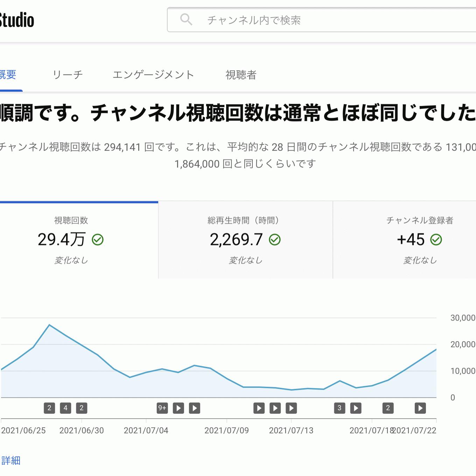Click the green check beside 29.4万
The height and width of the screenshot is (476, 476).
pos(98,240)
